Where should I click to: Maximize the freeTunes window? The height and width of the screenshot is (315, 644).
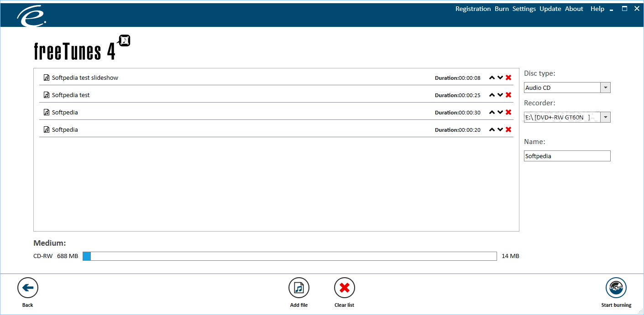(624, 8)
